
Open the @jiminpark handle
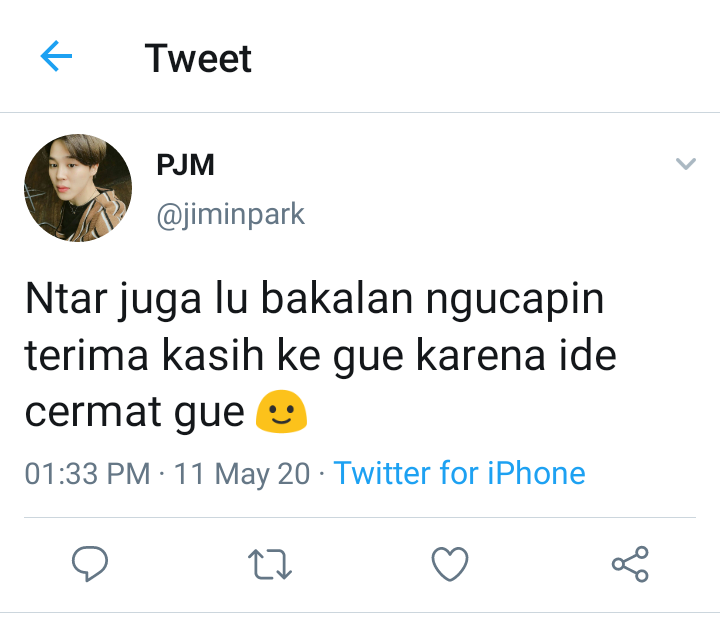[x=231, y=214]
